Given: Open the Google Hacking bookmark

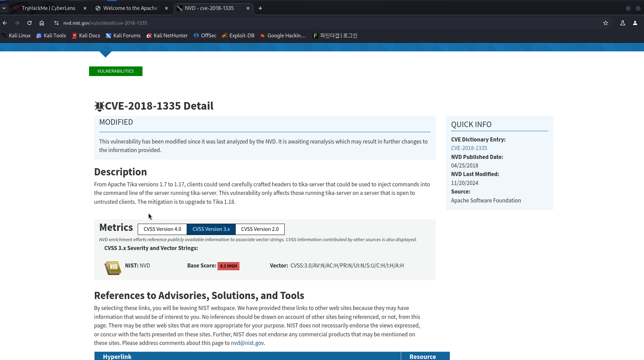Looking at the screenshot, I should point(283,36).
